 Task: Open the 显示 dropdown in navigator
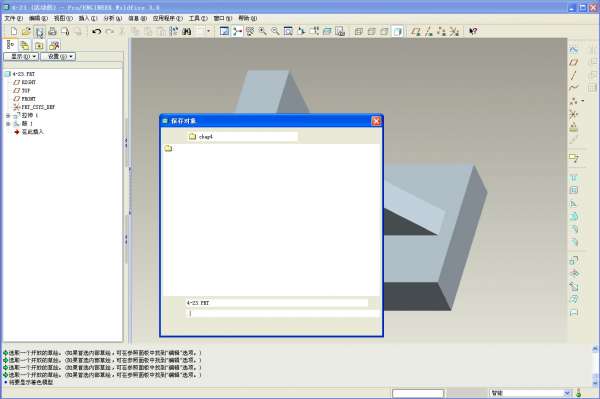21,57
